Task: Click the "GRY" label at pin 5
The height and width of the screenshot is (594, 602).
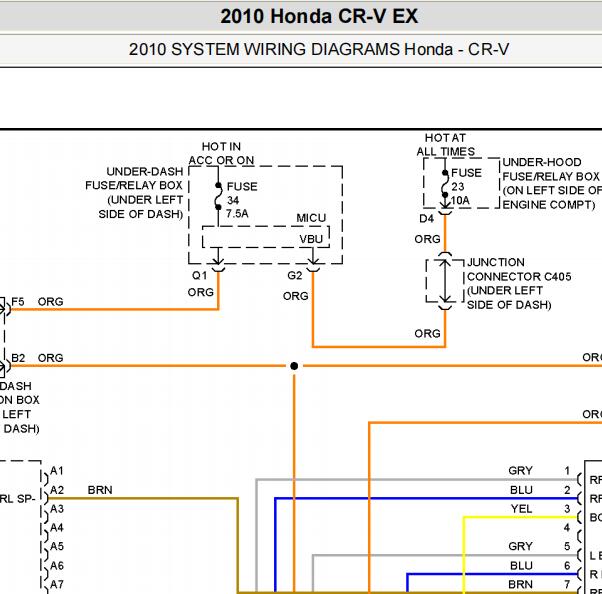Action: click(x=520, y=546)
